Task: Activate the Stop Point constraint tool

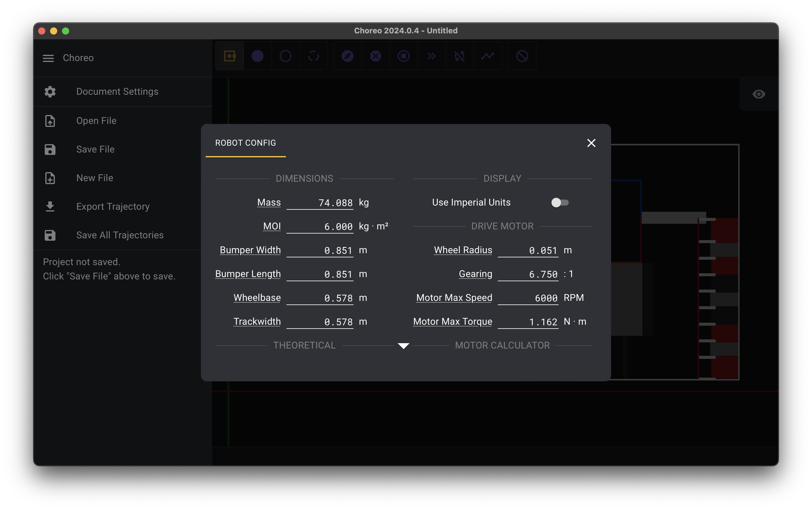Action: [404, 56]
